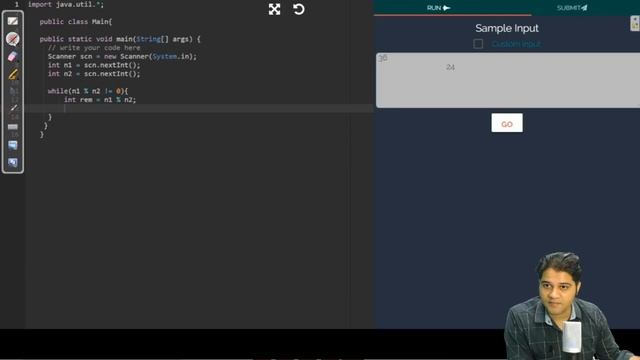This screenshot has width=640, height=360.
Task: Click the dim file icon in annotation toolbar
Action: tap(13, 91)
